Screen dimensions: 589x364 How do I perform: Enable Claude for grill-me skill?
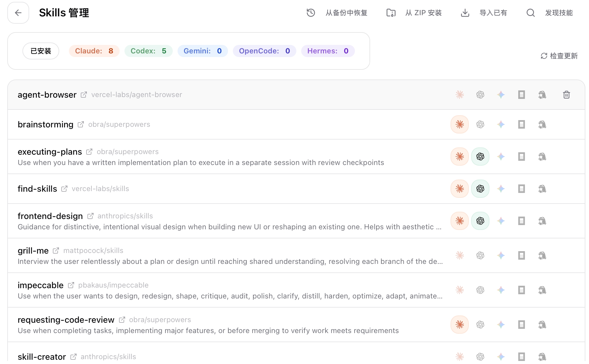pos(460,255)
